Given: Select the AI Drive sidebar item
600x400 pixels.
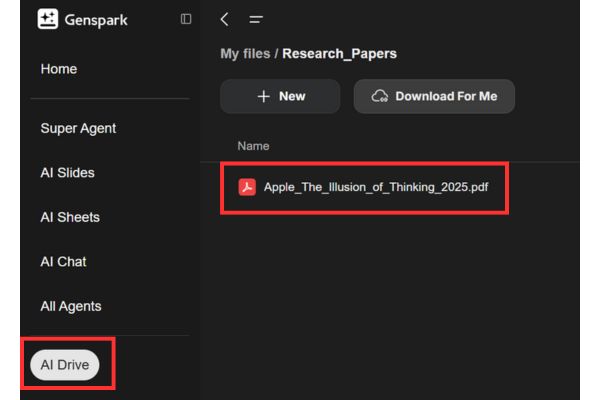Looking at the screenshot, I should coord(65,365).
